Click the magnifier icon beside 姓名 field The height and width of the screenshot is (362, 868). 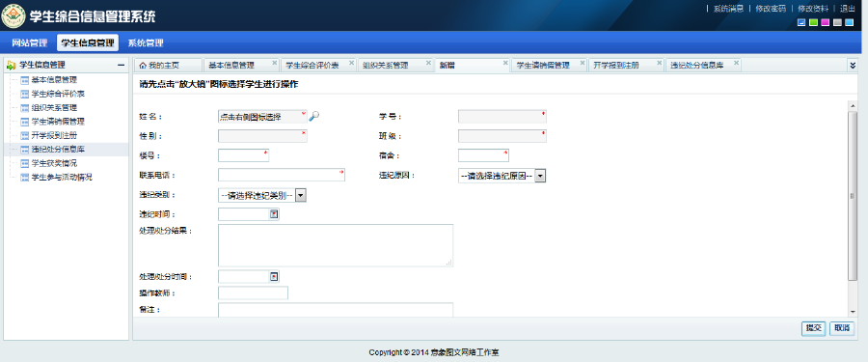(313, 116)
